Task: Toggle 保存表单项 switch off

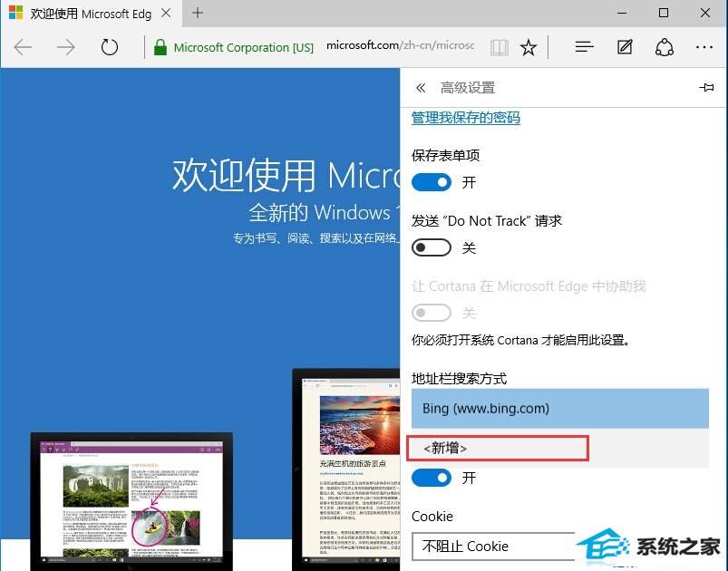Action: [x=432, y=182]
